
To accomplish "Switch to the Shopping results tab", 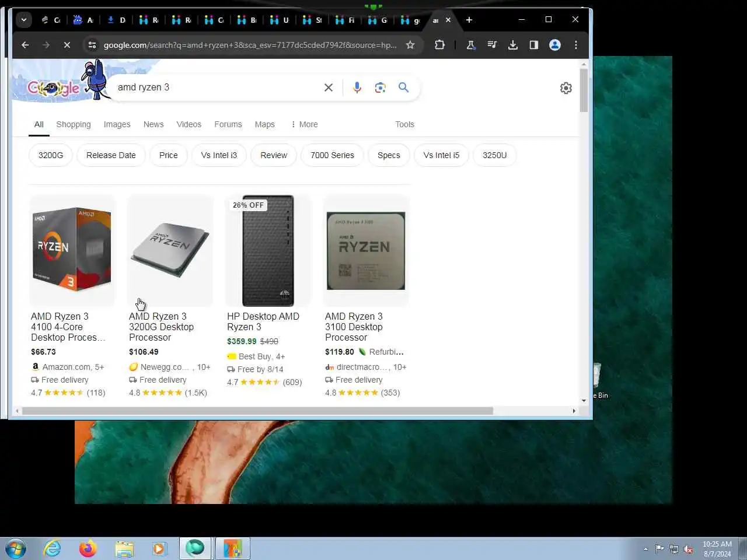I will pyautogui.click(x=74, y=124).
